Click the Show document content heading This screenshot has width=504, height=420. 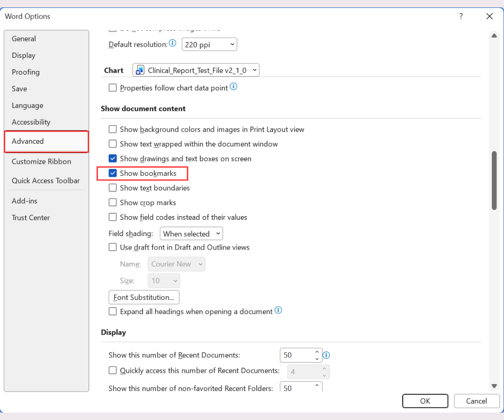pyautogui.click(x=143, y=109)
